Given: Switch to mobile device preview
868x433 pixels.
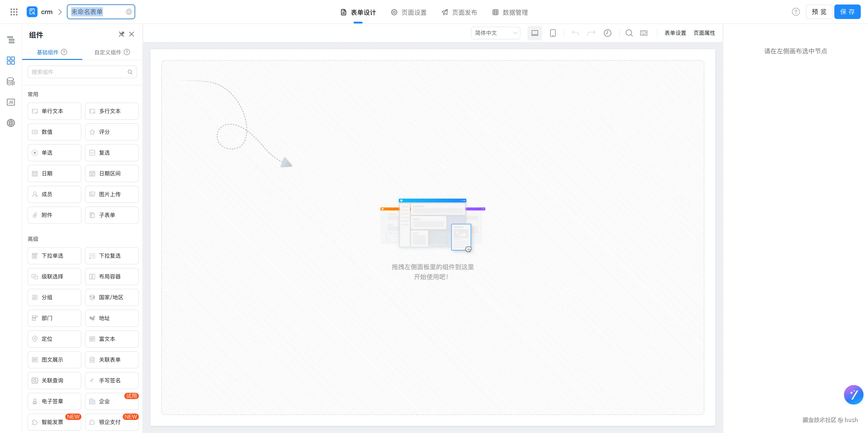Looking at the screenshot, I should pyautogui.click(x=553, y=33).
